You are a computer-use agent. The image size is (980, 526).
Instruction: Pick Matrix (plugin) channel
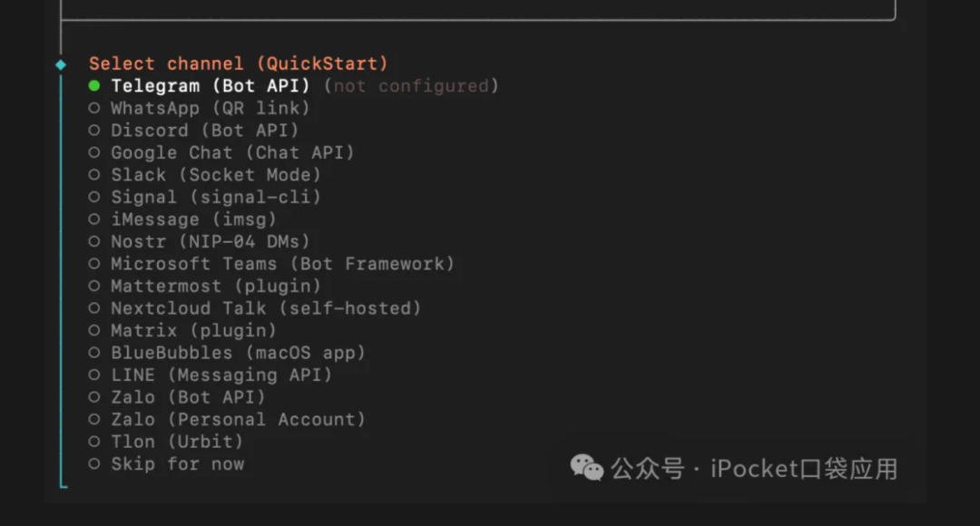193,330
